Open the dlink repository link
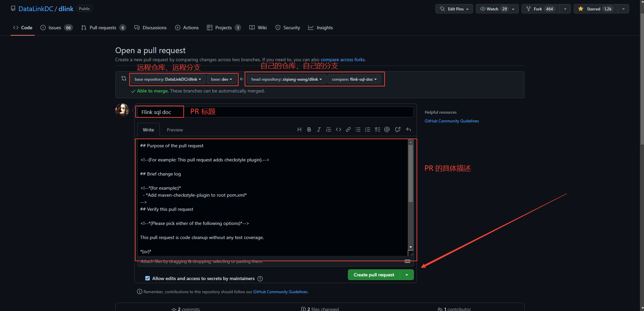The image size is (644, 311). pos(66,9)
